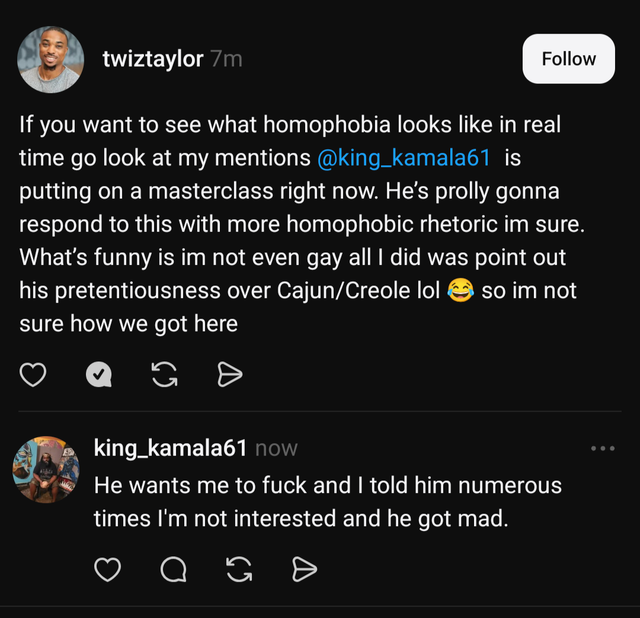Viewport: 640px width, 618px height.
Task: Open the twiztaylor username profile link
Action: 152,59
